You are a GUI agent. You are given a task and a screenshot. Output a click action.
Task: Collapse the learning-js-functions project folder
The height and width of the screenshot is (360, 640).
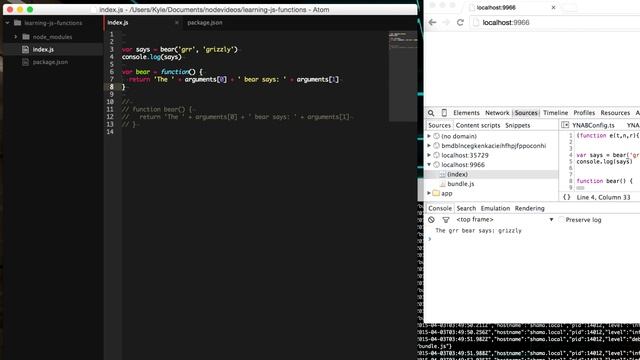7,23
